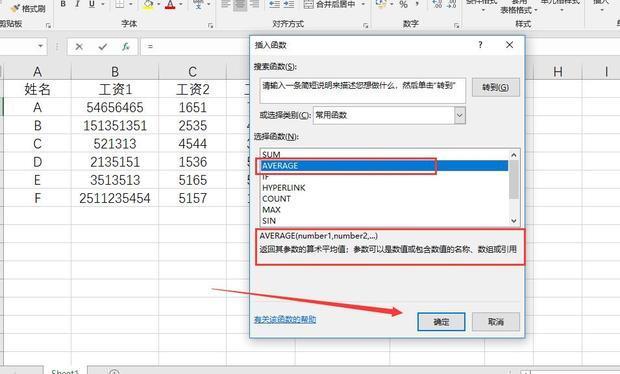Select column H header
Viewport: 620px width, 374px height.
(558, 72)
